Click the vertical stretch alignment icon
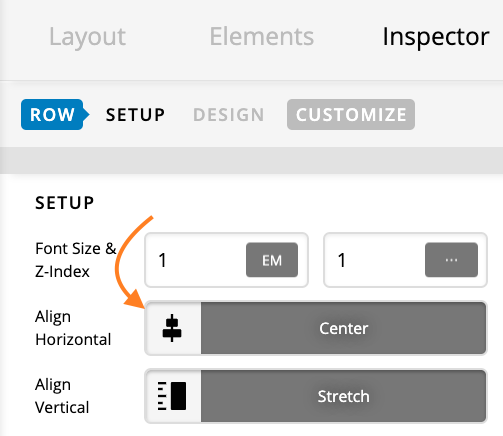 (172, 396)
